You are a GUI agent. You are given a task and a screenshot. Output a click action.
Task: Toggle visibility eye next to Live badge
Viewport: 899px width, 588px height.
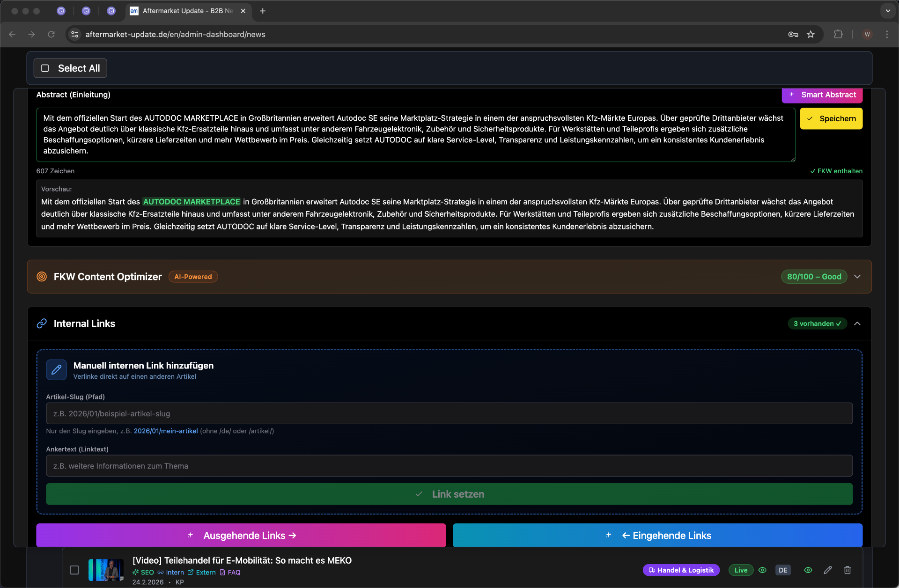[762, 570]
